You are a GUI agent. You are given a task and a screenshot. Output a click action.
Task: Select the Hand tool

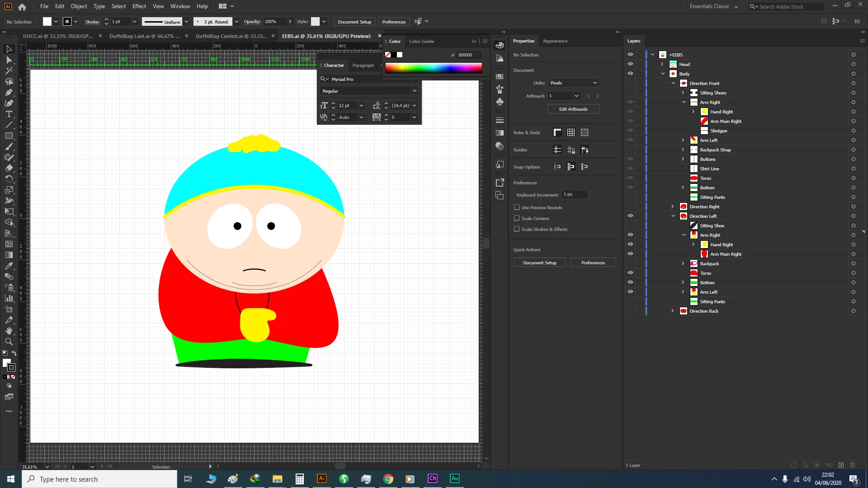pos(9,331)
